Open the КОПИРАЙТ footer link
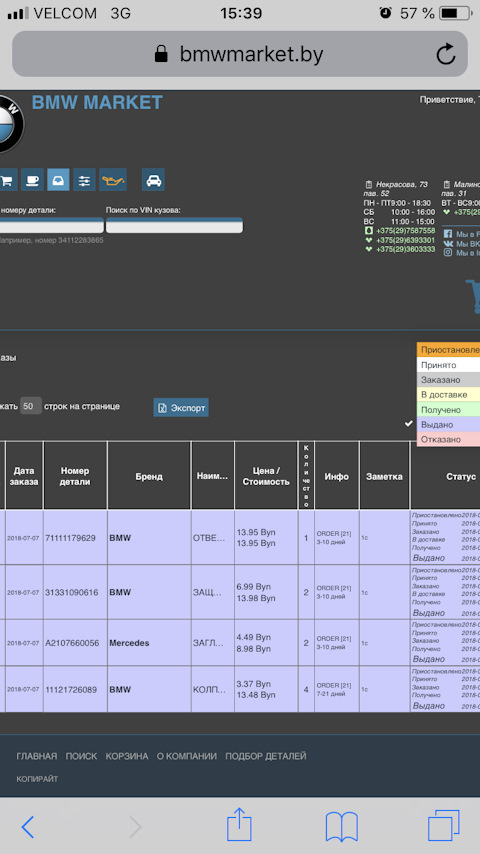 point(37,779)
